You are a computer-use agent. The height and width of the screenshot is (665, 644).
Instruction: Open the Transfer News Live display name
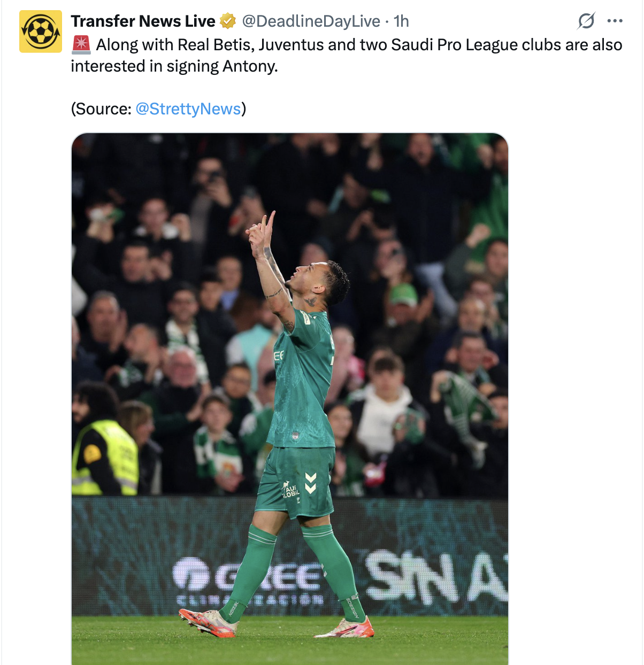tap(143, 21)
